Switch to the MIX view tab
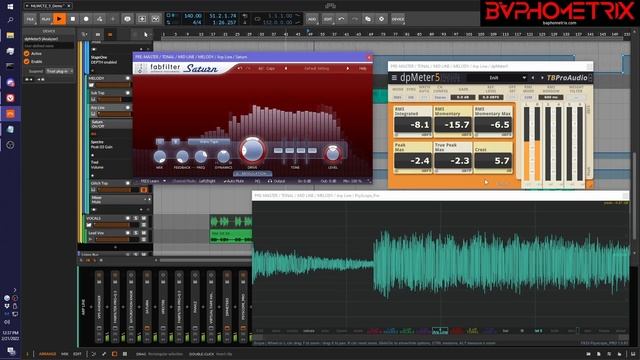Image resolution: width=640 pixels, height=360 pixels. (x=64, y=354)
